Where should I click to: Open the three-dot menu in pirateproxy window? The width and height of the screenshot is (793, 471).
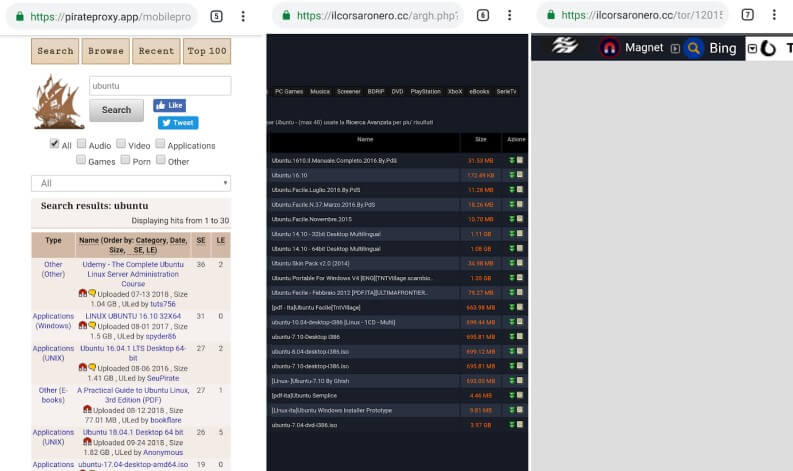click(243, 16)
